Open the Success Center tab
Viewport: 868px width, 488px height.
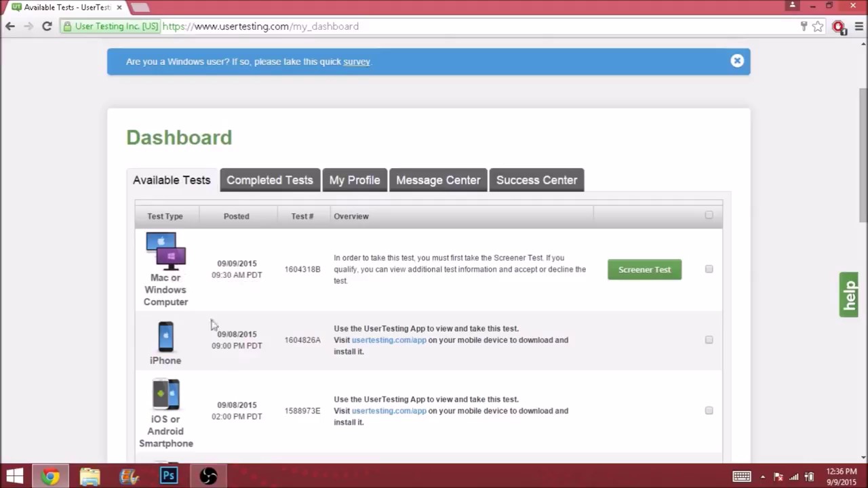click(x=536, y=180)
